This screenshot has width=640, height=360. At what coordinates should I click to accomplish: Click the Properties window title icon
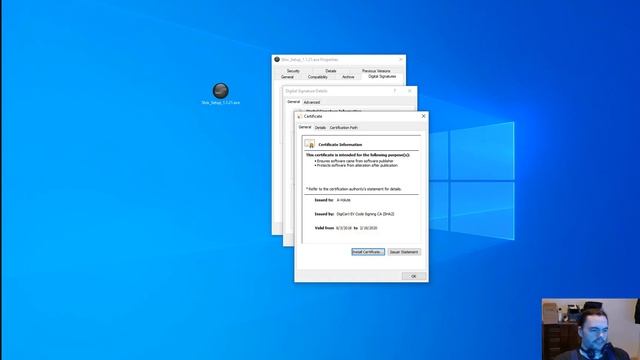click(x=277, y=60)
